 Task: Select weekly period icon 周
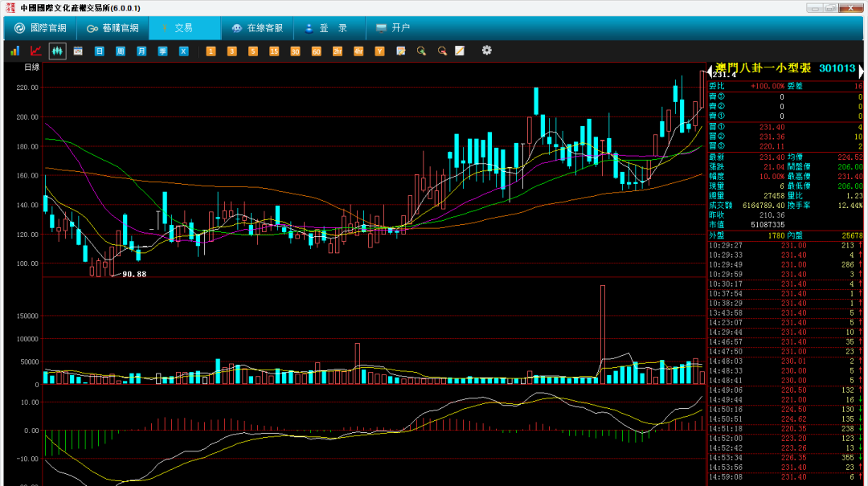[120, 51]
